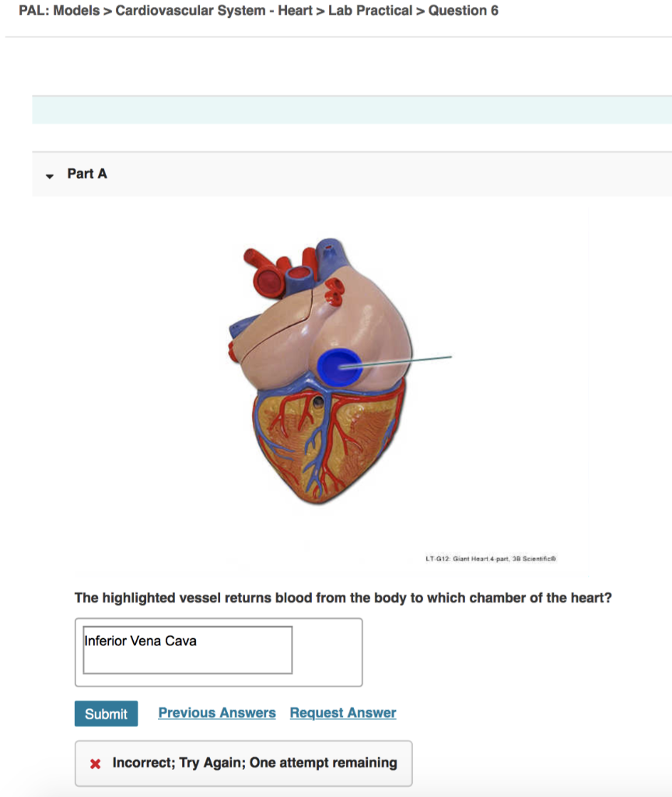This screenshot has width=672, height=797.
Task: Click the model caption LT-G12 Giant Heart
Action: (490, 558)
